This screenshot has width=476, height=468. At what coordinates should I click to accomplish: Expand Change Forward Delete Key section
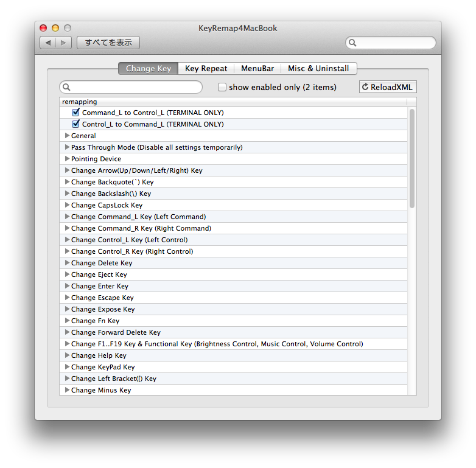[x=68, y=332]
